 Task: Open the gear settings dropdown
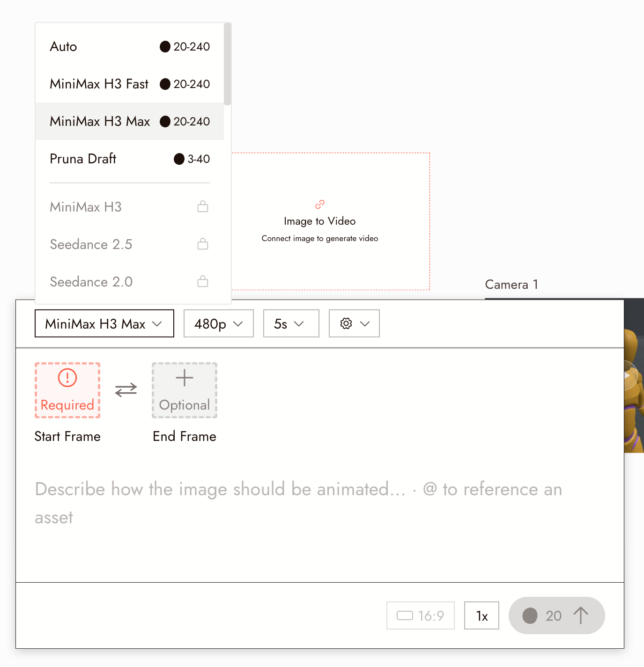(354, 323)
